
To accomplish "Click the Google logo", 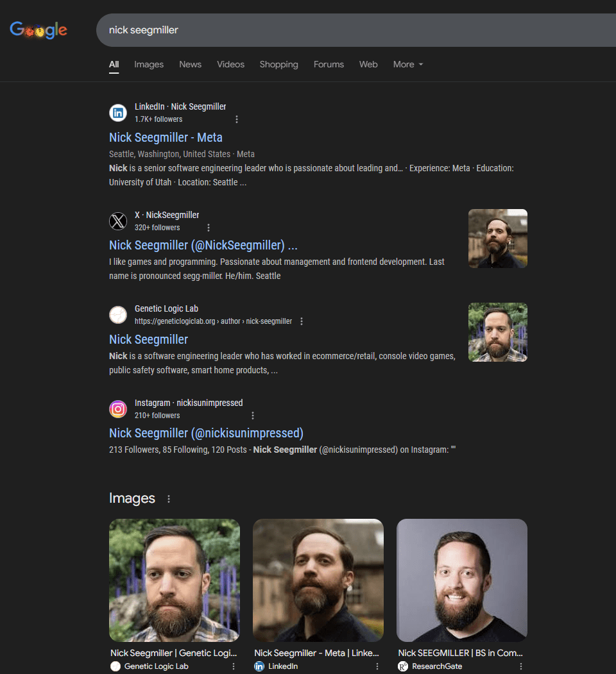I will 38,30.
